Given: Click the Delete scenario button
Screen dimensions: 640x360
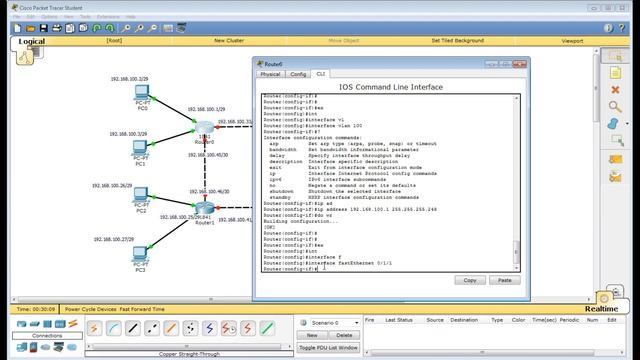Looking at the screenshot, I should [344, 335].
